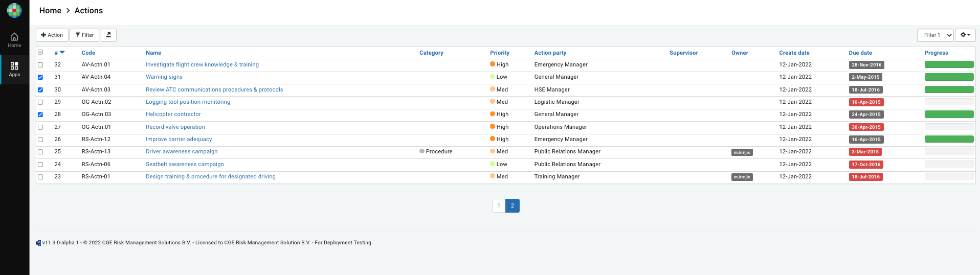Open the Apps sidebar icon
The image size is (980, 275).
(14, 69)
